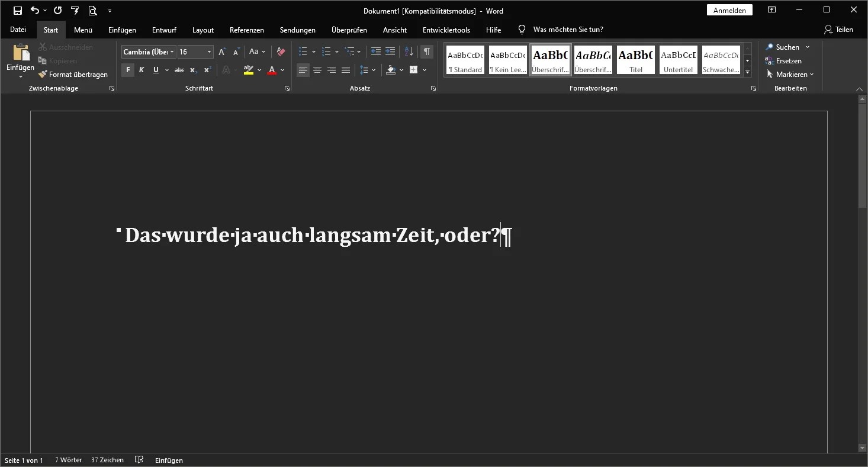Clear all formatting with the eraser icon
The image size is (868, 467).
[280, 51]
